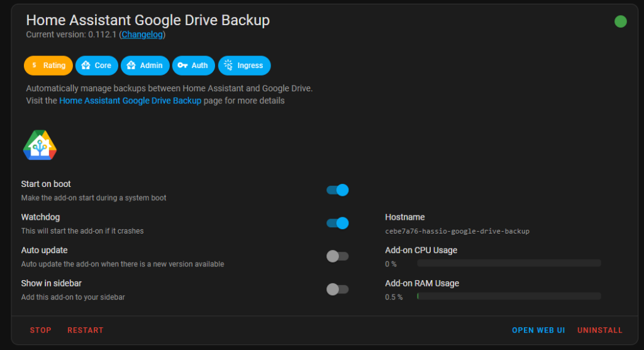Click the 0.5 % RAM value
Screen dimensions: 644x350
tap(394, 297)
